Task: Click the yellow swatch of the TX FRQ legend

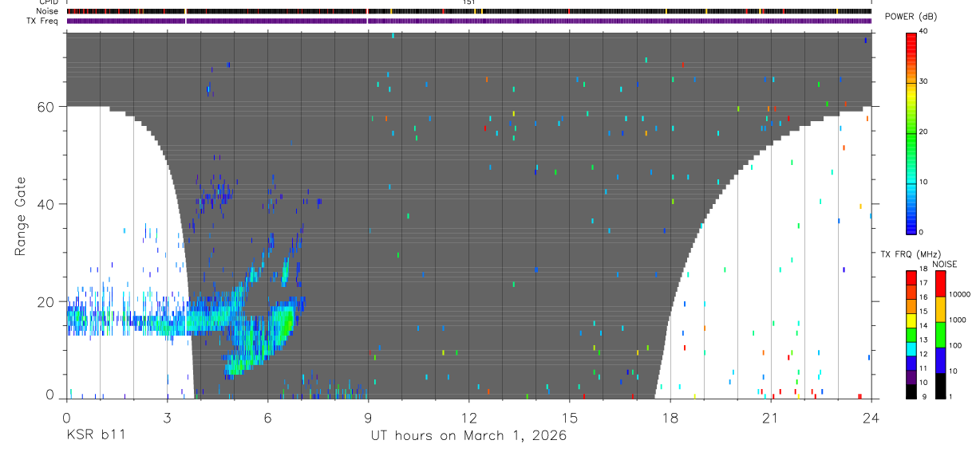Action: pyautogui.click(x=911, y=320)
